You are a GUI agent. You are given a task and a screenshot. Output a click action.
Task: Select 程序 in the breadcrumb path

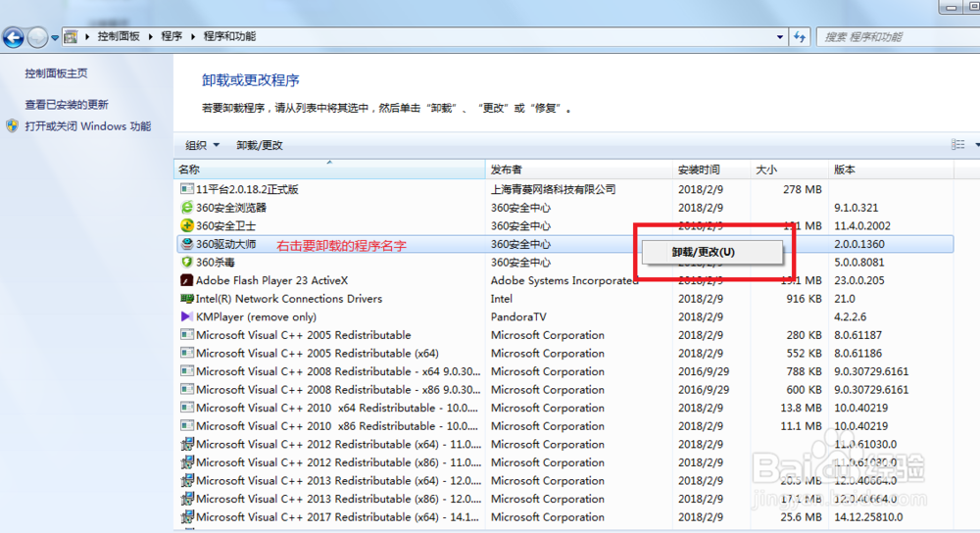[171, 36]
